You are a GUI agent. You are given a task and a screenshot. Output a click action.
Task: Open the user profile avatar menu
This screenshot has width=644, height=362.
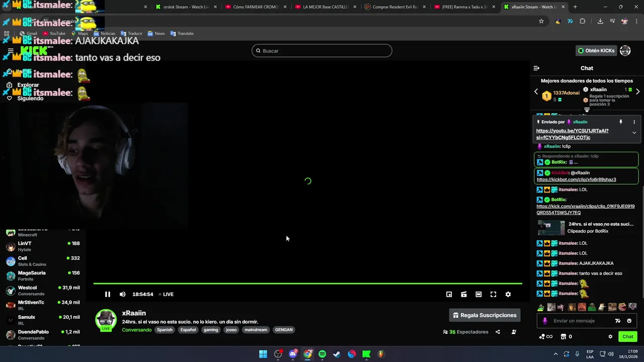point(625,51)
